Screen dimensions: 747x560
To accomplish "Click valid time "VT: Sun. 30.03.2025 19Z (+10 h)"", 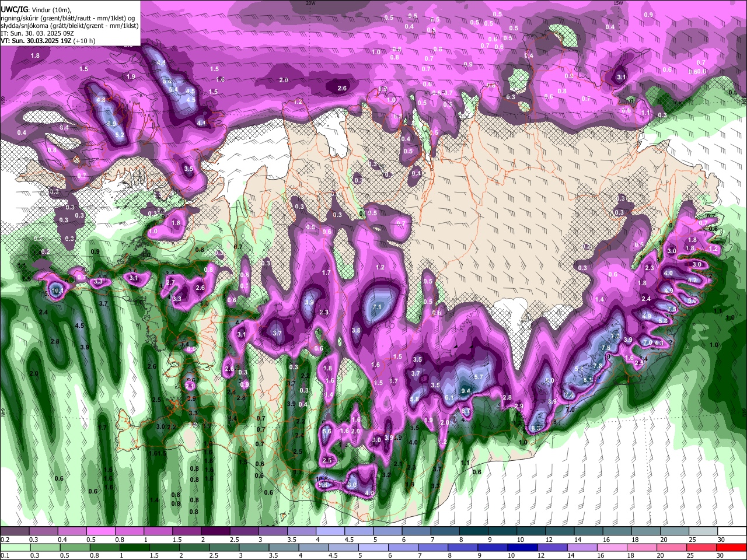I will tap(48, 41).
